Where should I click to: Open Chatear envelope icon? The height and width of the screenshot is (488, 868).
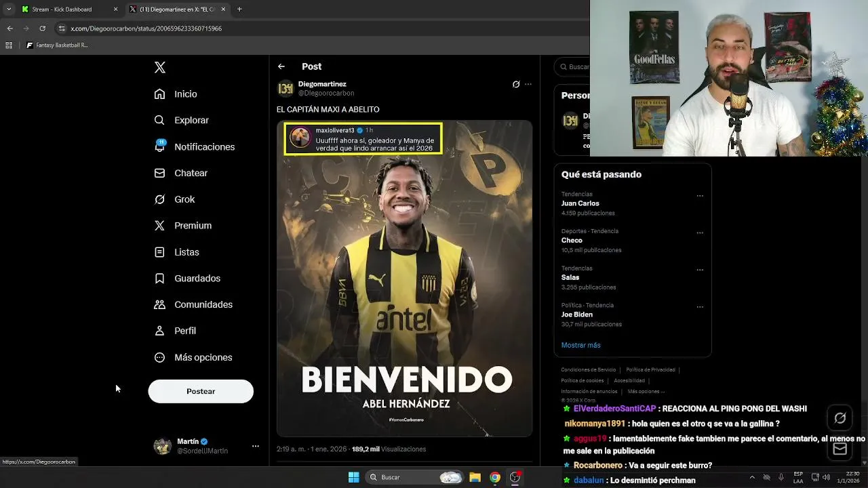(159, 173)
